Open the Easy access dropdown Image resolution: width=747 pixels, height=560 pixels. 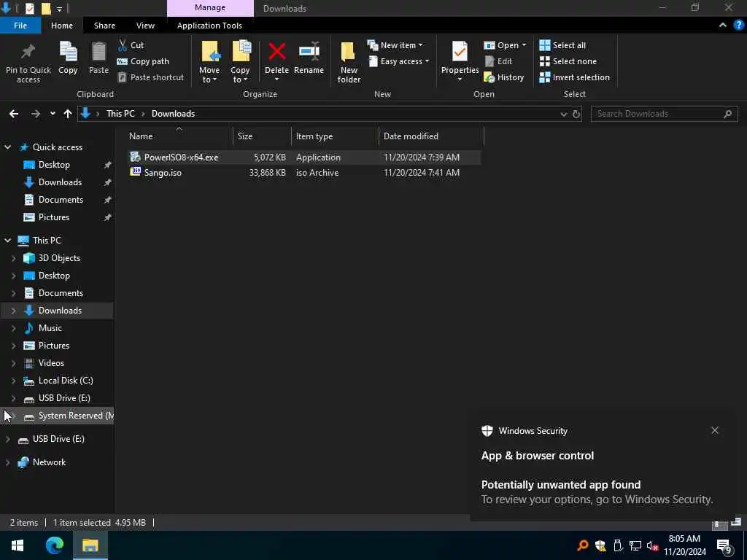pos(399,61)
